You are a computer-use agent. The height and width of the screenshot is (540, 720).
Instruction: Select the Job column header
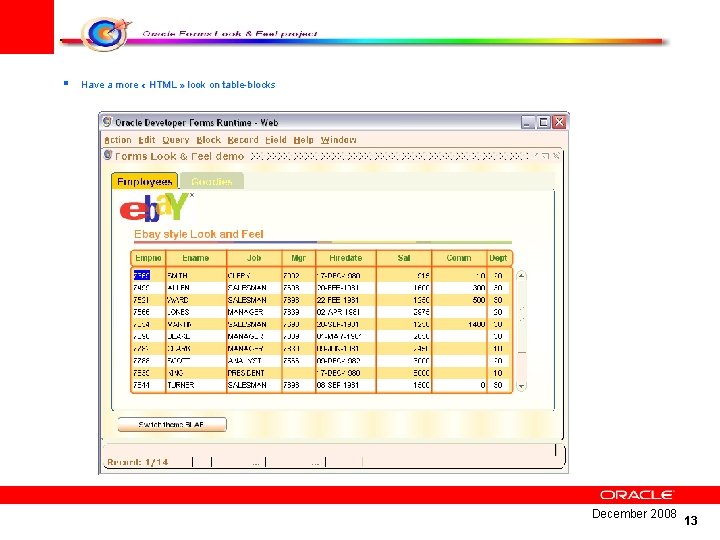254,258
